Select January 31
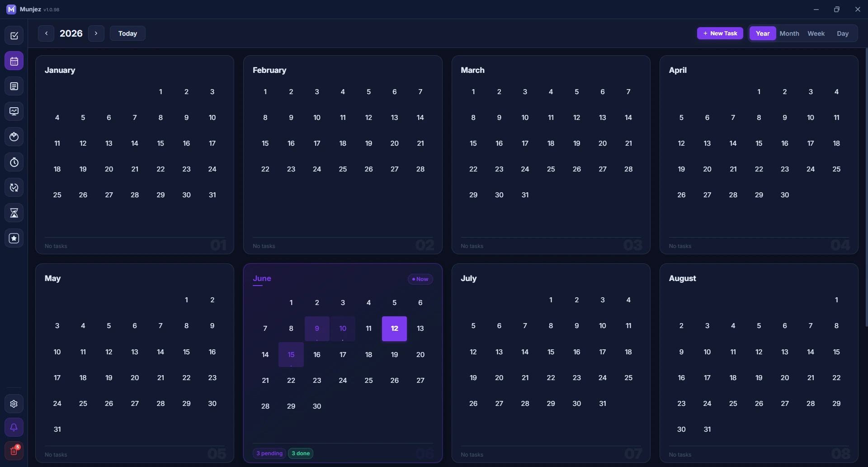The height and width of the screenshot is (467, 868). (x=212, y=195)
